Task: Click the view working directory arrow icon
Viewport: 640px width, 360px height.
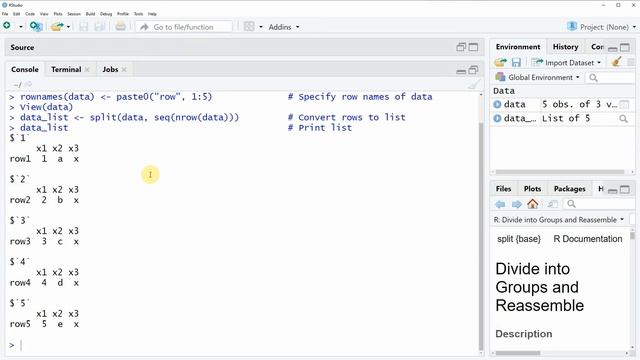Action: [x=28, y=84]
